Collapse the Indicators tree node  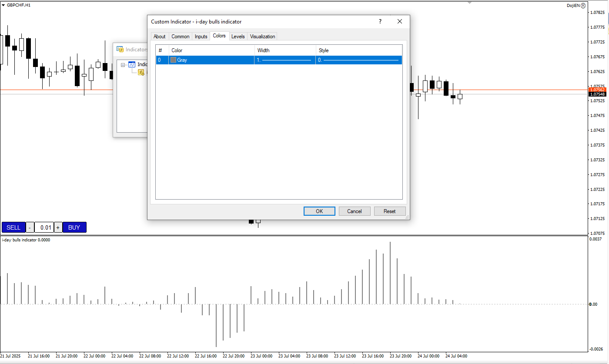pyautogui.click(x=123, y=65)
